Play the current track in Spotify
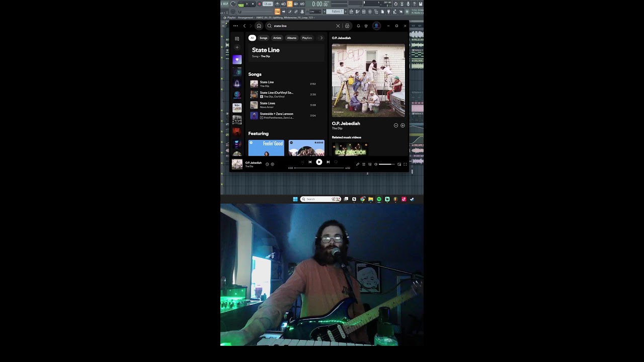This screenshot has width=644, height=362. coord(319,162)
